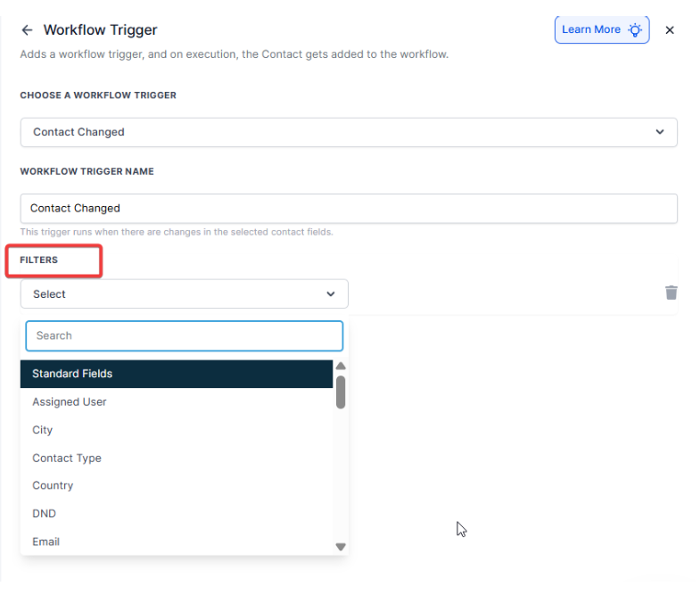
Task: Close the Workflow Trigger panel
Action: click(670, 30)
